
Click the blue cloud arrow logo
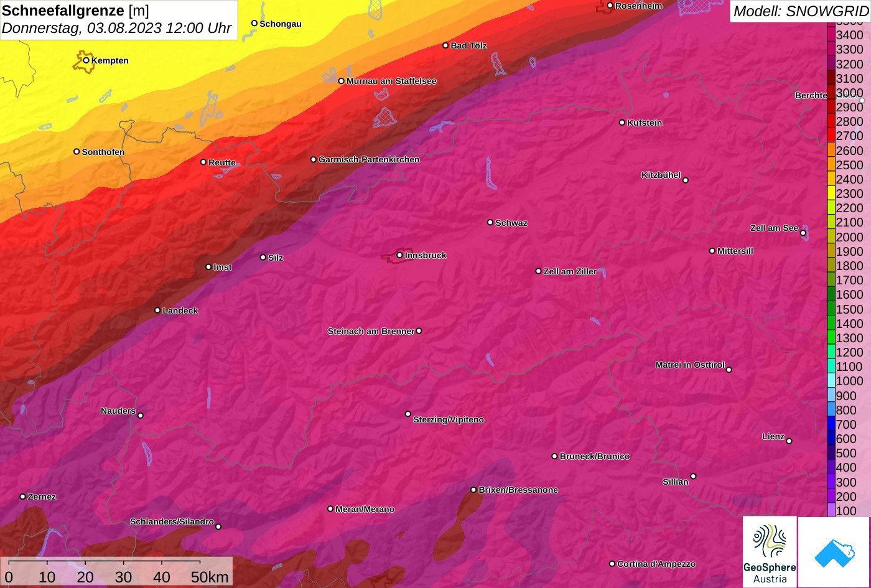click(835, 552)
